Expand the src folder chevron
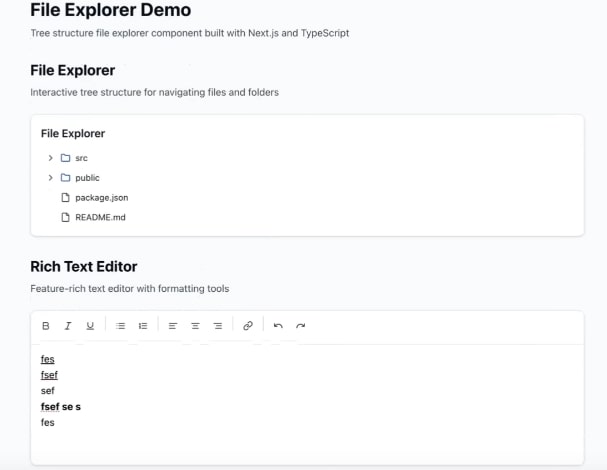 tap(50, 158)
